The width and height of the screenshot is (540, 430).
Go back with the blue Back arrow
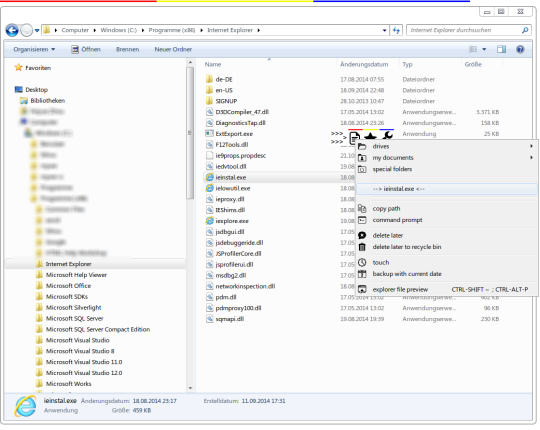(12, 30)
